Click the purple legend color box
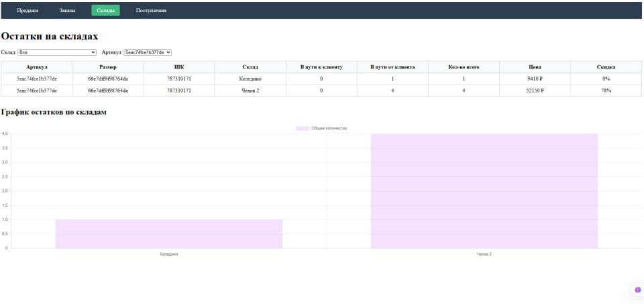 point(303,129)
